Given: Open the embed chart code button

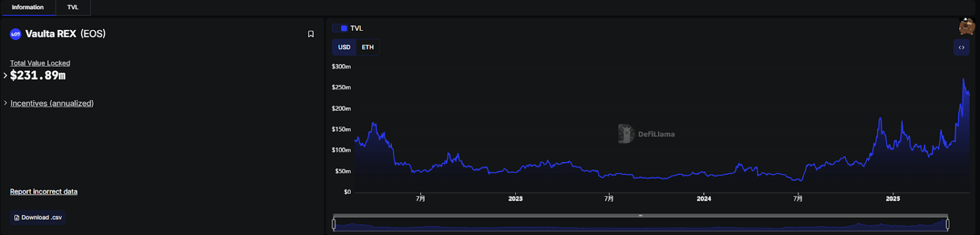Looking at the screenshot, I should 962,47.
